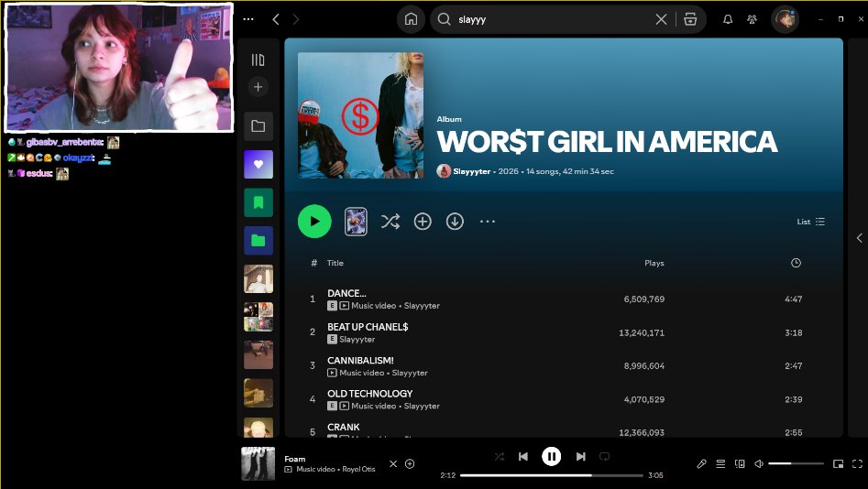Open the play queue
Screen dimensions: 868x489
tap(720, 463)
